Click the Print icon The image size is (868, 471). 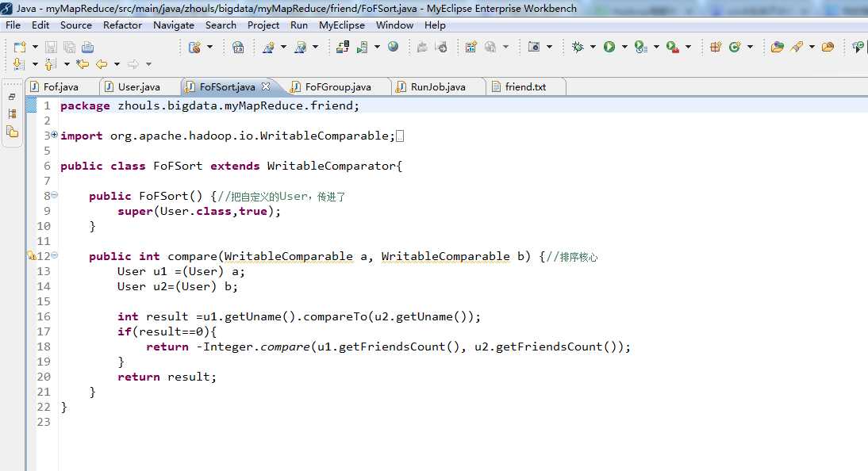point(87,47)
